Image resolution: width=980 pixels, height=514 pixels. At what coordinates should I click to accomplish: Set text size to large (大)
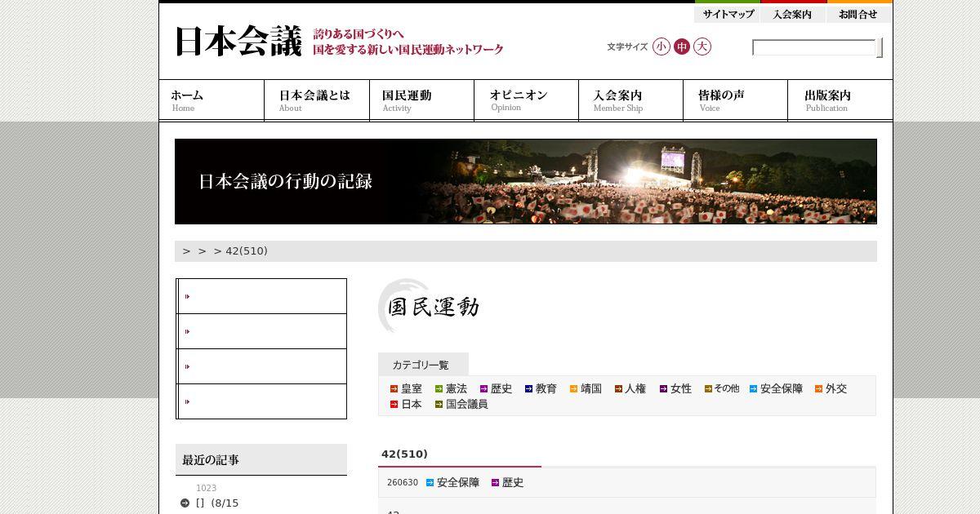tap(702, 47)
